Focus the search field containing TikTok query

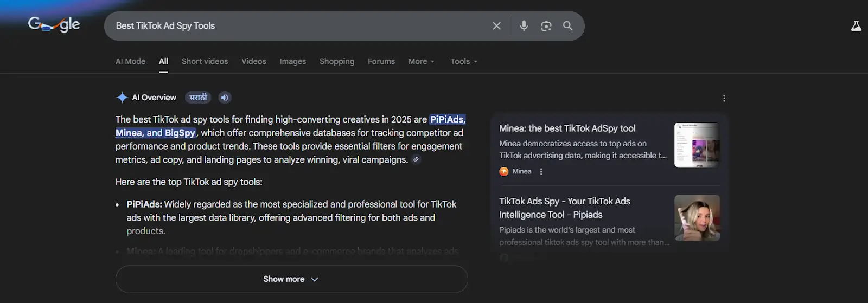[298, 26]
